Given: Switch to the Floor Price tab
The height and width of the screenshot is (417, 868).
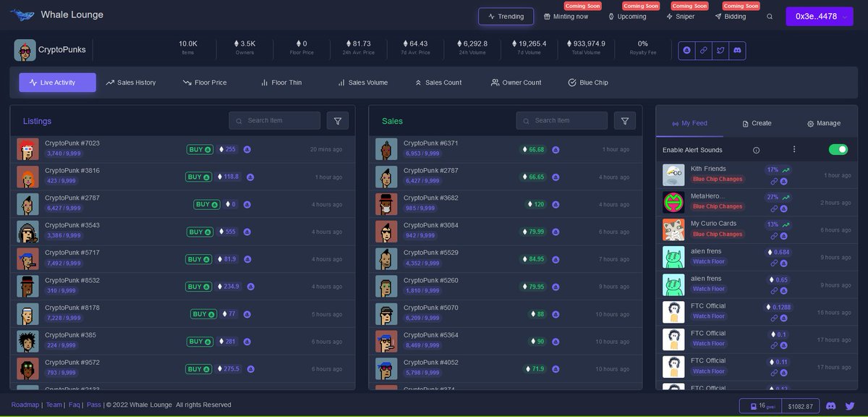Looking at the screenshot, I should (205, 83).
